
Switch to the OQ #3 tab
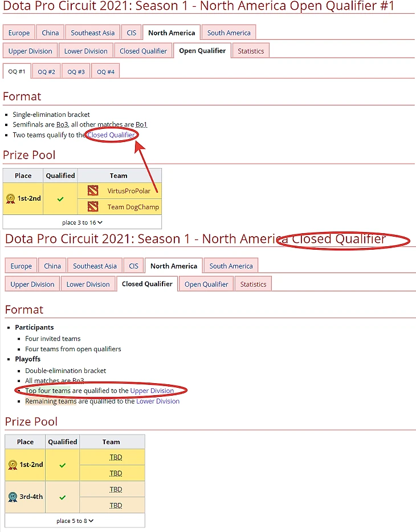pyautogui.click(x=76, y=72)
